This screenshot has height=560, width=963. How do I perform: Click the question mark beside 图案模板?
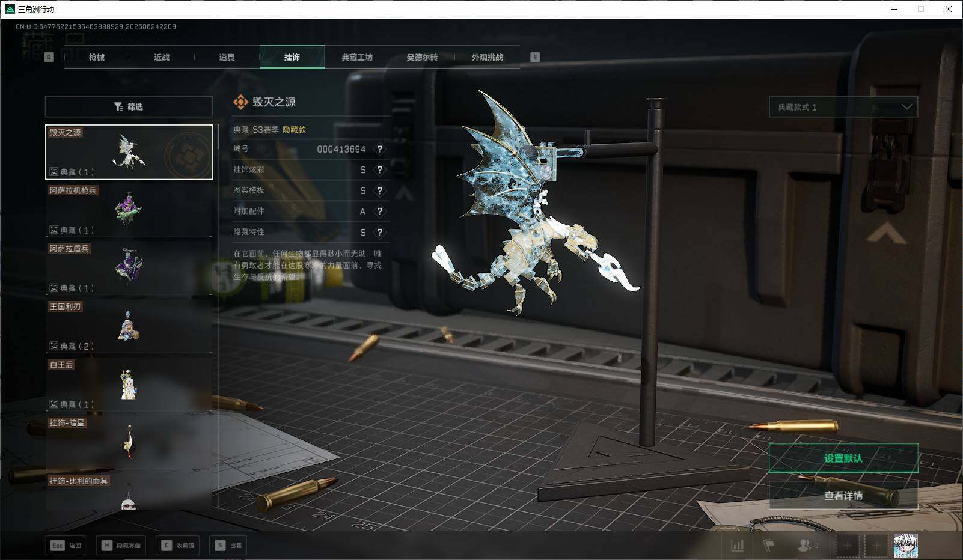(x=379, y=190)
